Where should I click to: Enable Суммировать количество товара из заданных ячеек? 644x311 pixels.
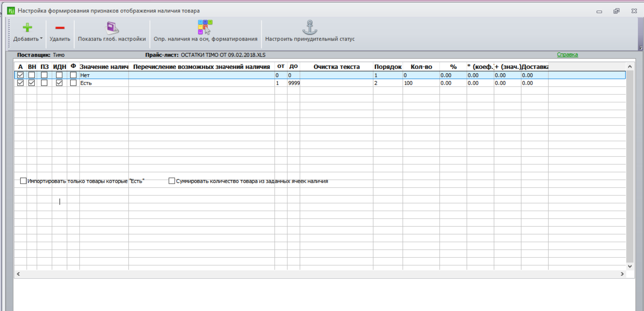[172, 181]
